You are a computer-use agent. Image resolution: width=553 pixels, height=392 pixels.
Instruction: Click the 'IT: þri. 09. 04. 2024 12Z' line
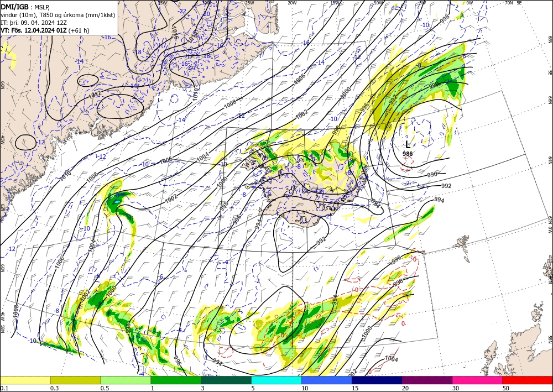click(34, 23)
